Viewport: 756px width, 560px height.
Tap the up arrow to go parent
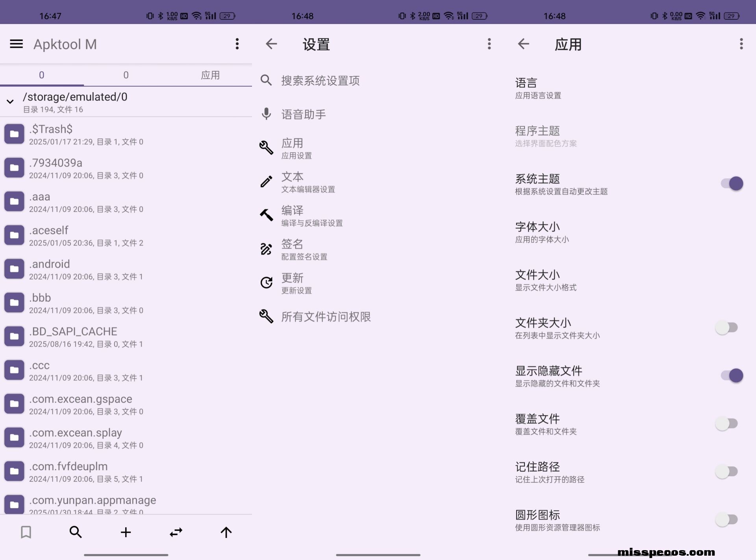[226, 532]
